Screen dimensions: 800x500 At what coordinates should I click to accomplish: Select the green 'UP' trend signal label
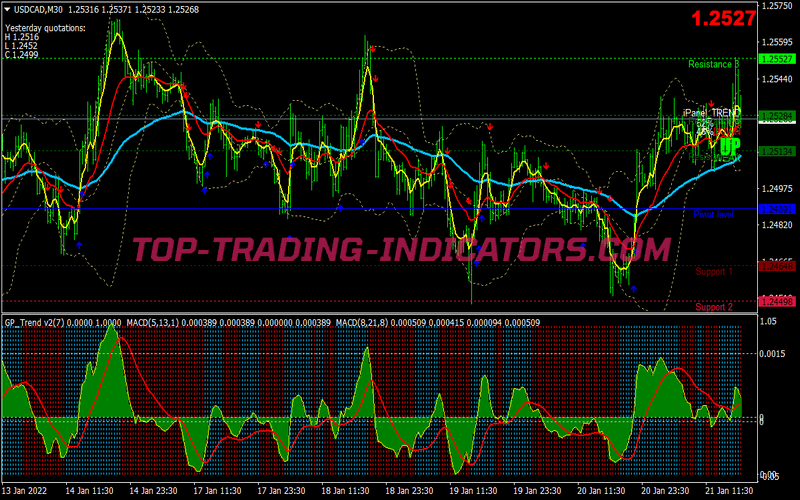click(730, 147)
